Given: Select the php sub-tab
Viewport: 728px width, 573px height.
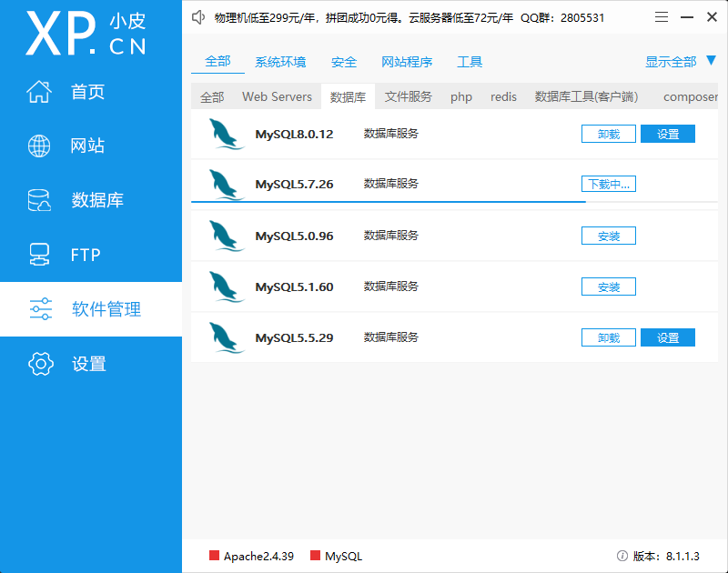Looking at the screenshot, I should pyautogui.click(x=461, y=97).
